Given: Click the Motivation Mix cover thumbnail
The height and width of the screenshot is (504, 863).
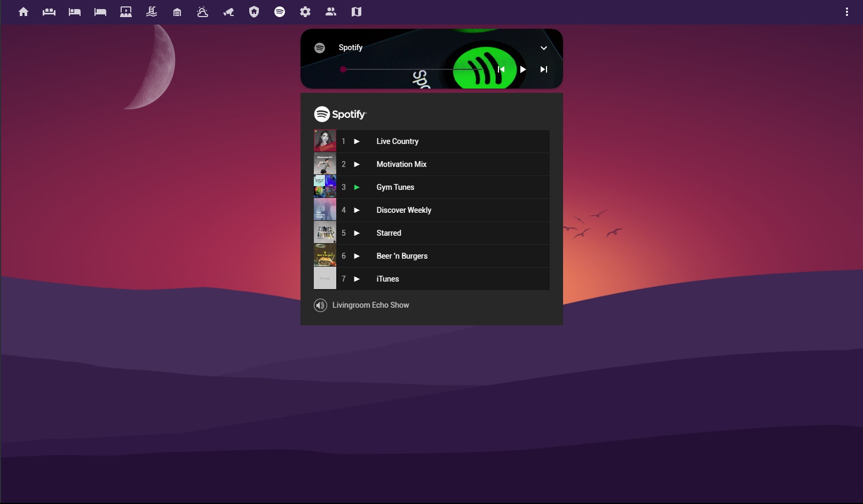Looking at the screenshot, I should pyautogui.click(x=325, y=164).
